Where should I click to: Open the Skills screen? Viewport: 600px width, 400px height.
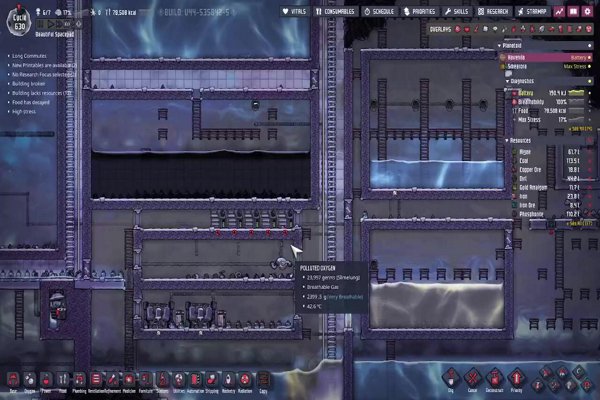click(x=457, y=11)
